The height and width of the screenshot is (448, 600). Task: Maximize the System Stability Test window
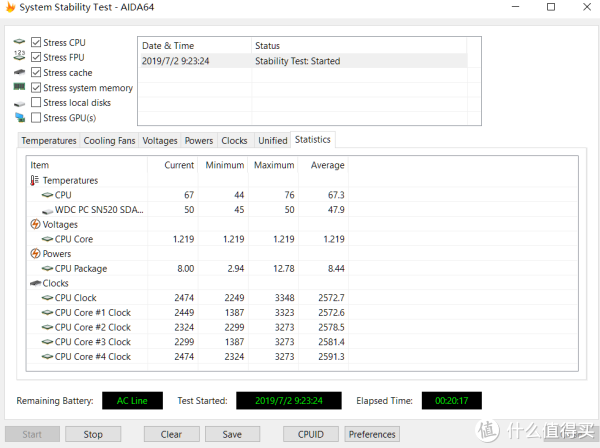tap(551, 7)
